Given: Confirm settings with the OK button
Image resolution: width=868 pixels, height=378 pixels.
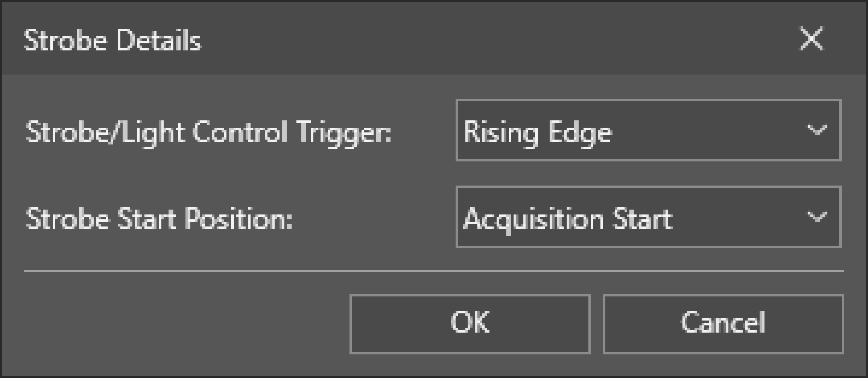Looking at the screenshot, I should pos(470,324).
